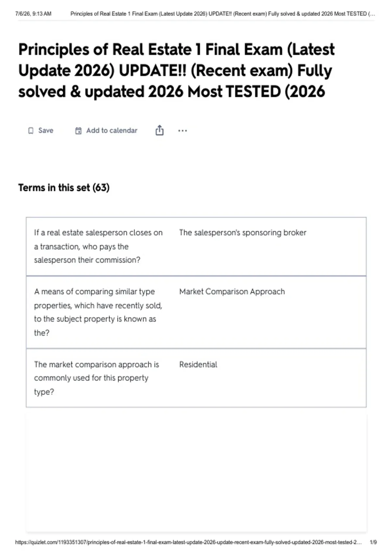Screen dimensions: 392x556
Task: Click the Market Comparison Approach answer
Action: (232, 291)
